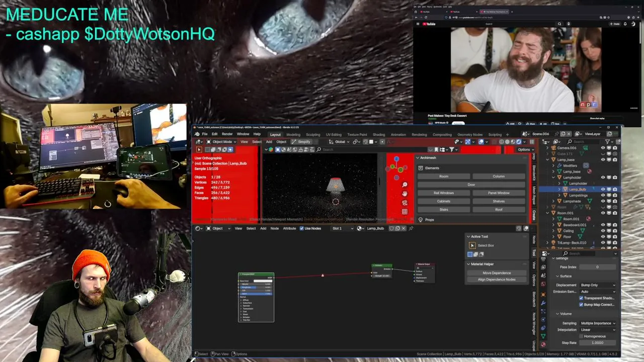The image size is (644, 362).
Task: Click the Select Box tool icon
Action: pos(472,245)
